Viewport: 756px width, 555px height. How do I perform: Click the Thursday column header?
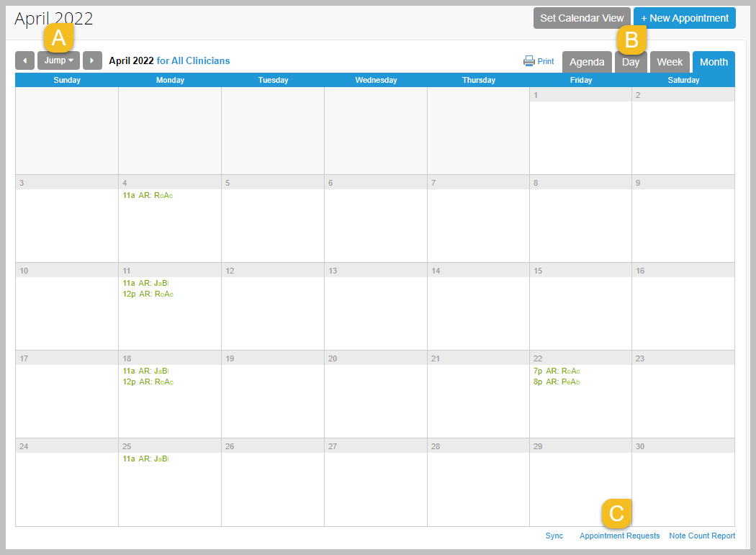pyautogui.click(x=479, y=80)
